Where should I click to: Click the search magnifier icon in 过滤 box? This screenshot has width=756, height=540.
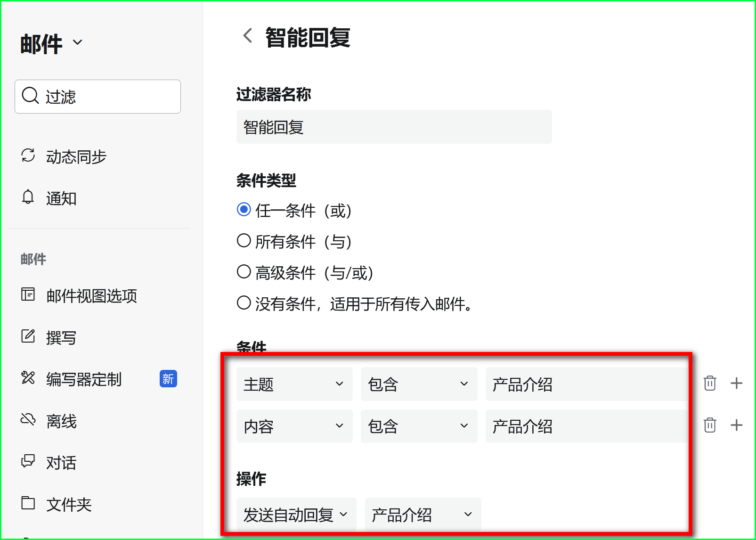30,96
